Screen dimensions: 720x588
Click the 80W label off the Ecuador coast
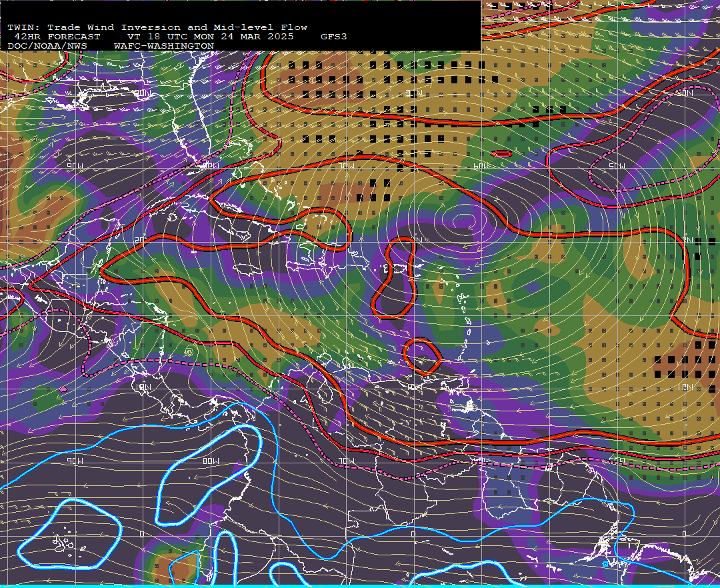tap(211, 461)
